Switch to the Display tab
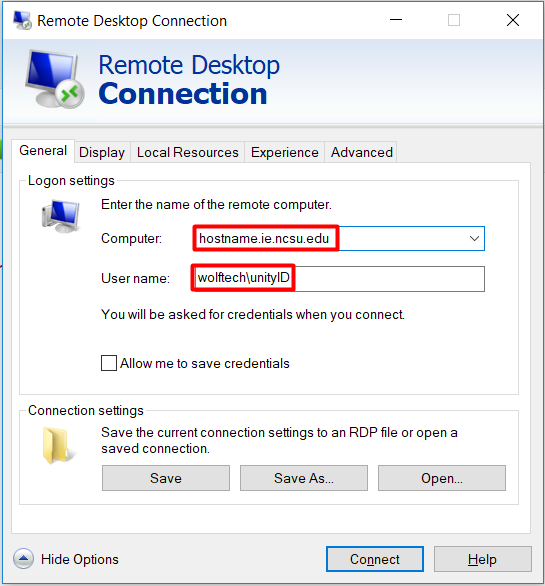 tap(102, 152)
